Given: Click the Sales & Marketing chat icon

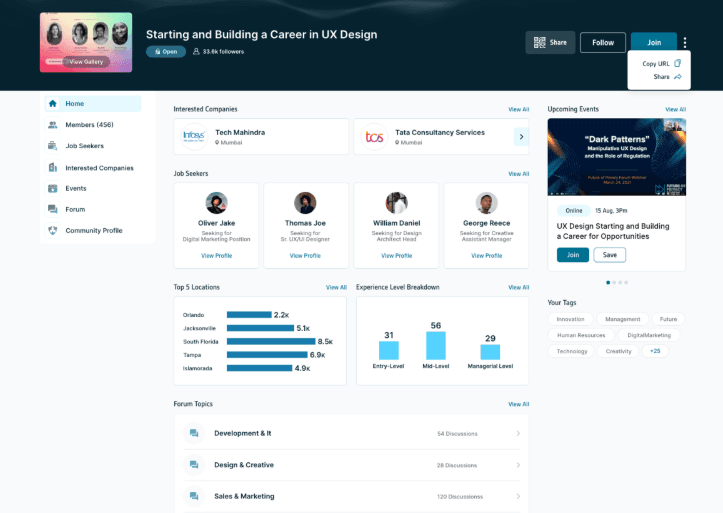Looking at the screenshot, I should tap(194, 496).
